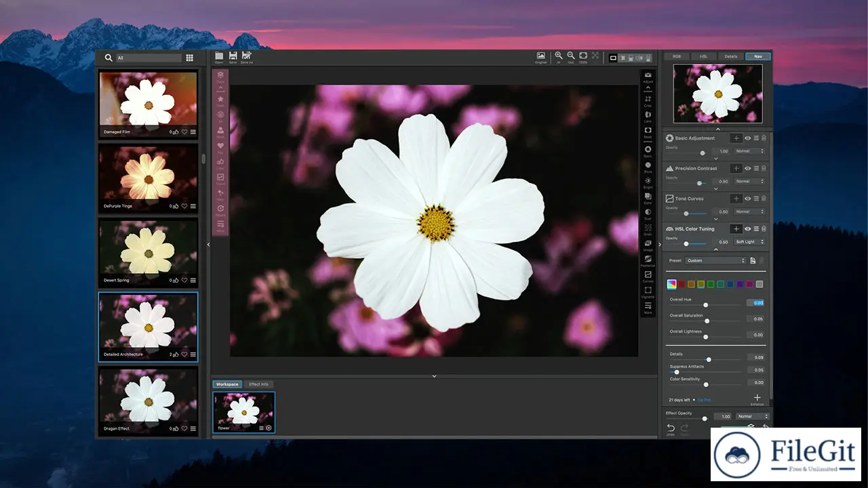Viewport: 868px width, 488px height.
Task: Select the Mask tool
Action: (x=648, y=130)
